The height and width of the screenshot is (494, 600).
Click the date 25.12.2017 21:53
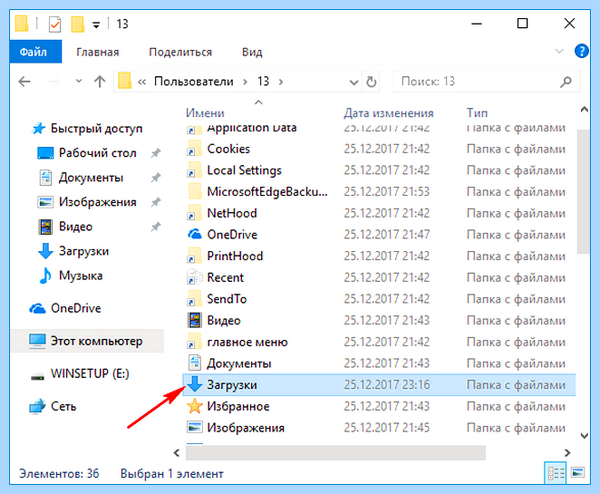point(387,192)
